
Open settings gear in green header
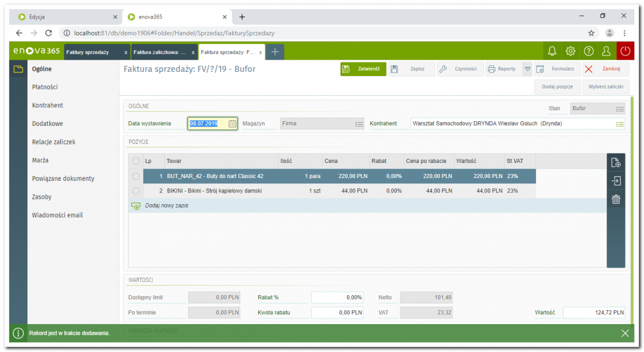[570, 52]
